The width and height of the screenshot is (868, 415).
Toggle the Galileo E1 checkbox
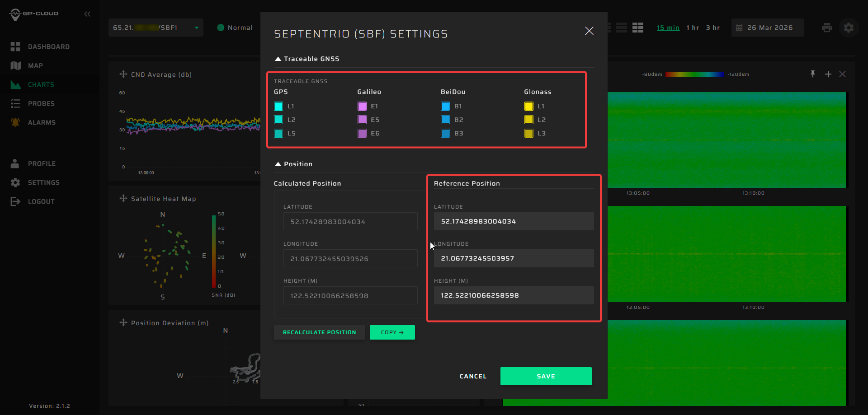[362, 106]
